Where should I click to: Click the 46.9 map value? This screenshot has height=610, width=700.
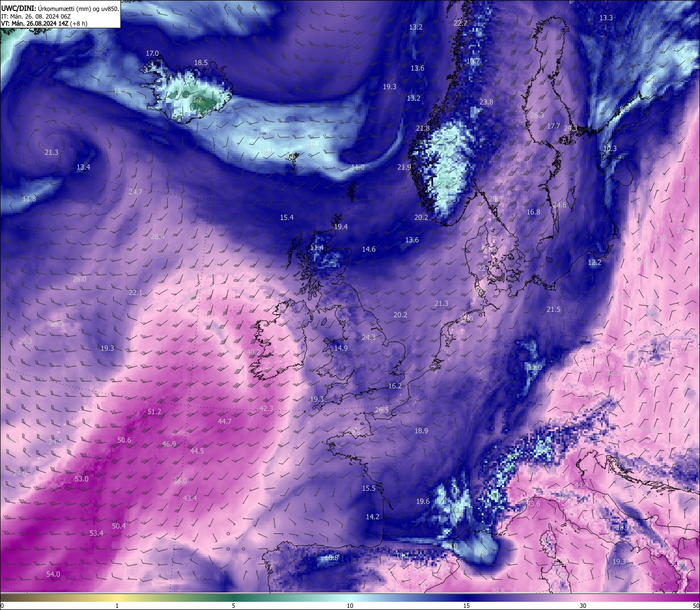pos(169,444)
